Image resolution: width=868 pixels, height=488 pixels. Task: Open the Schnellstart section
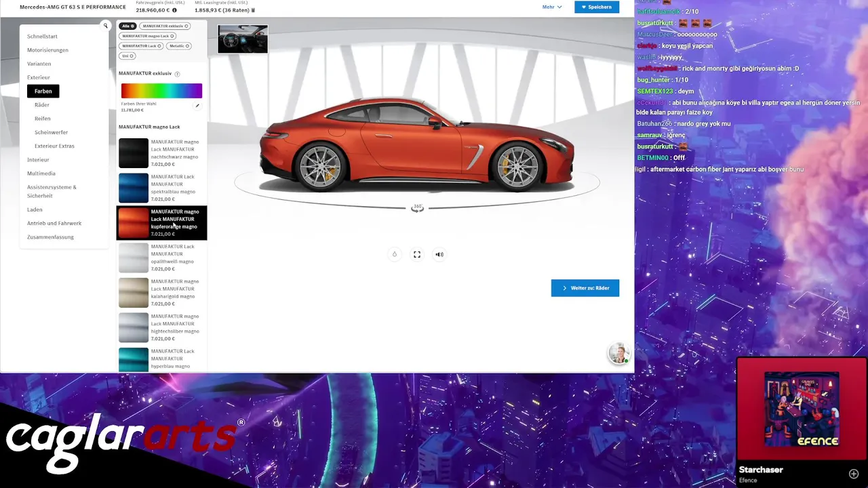tap(42, 37)
